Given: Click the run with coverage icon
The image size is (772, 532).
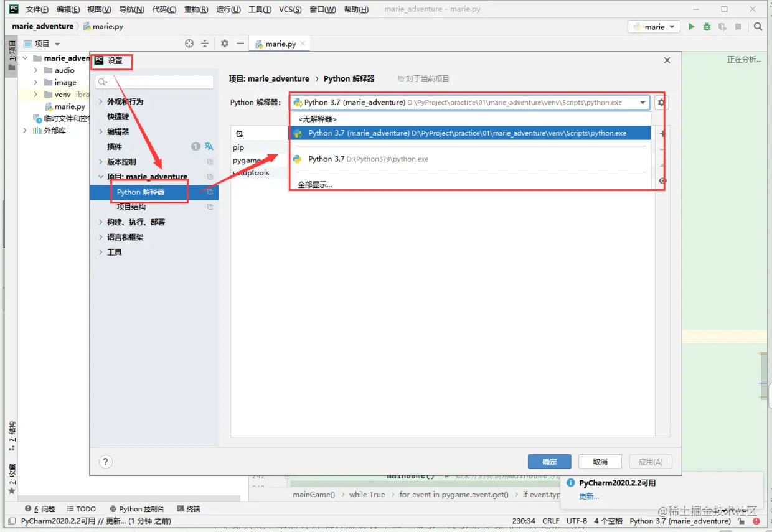Looking at the screenshot, I should (x=722, y=27).
